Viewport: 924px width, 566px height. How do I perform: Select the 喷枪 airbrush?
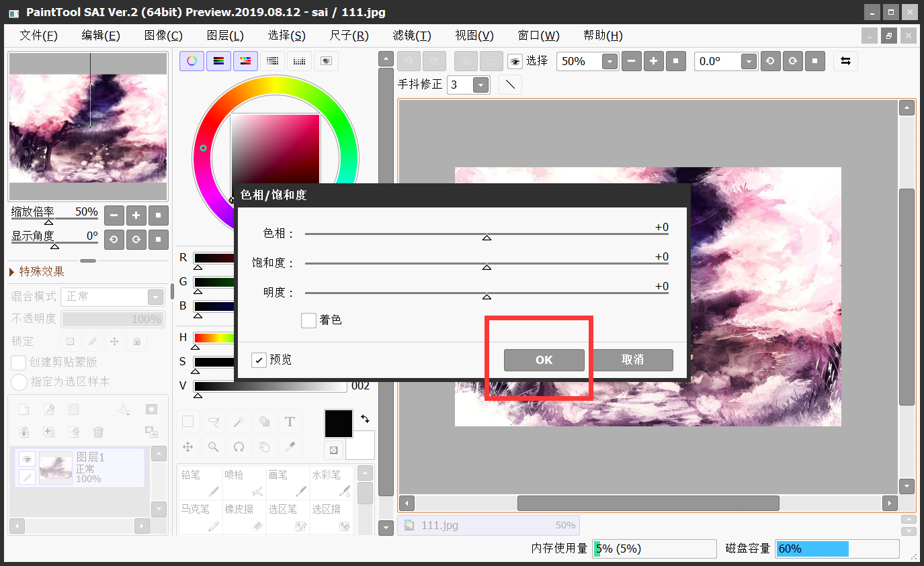point(243,483)
